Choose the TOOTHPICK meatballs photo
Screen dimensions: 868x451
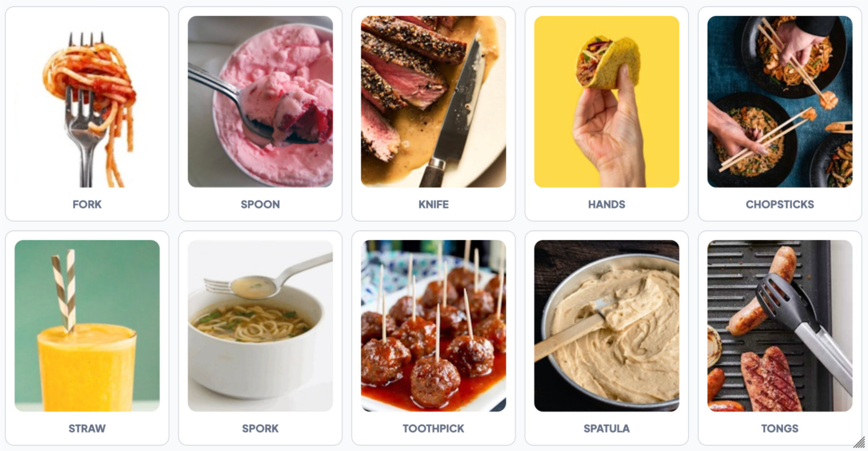[x=434, y=326]
